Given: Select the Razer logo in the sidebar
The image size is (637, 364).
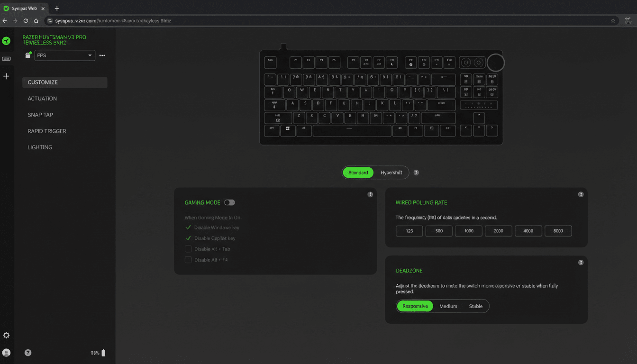Looking at the screenshot, I should click(7, 41).
